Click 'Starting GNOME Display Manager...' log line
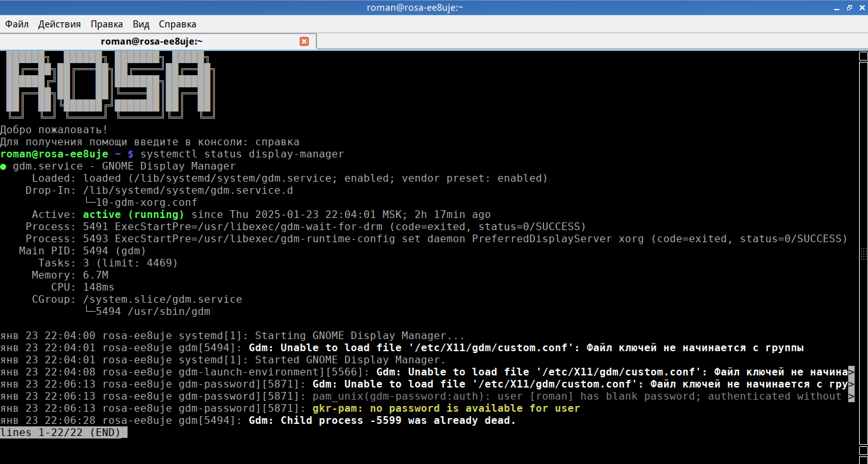The image size is (868, 464). click(233, 336)
